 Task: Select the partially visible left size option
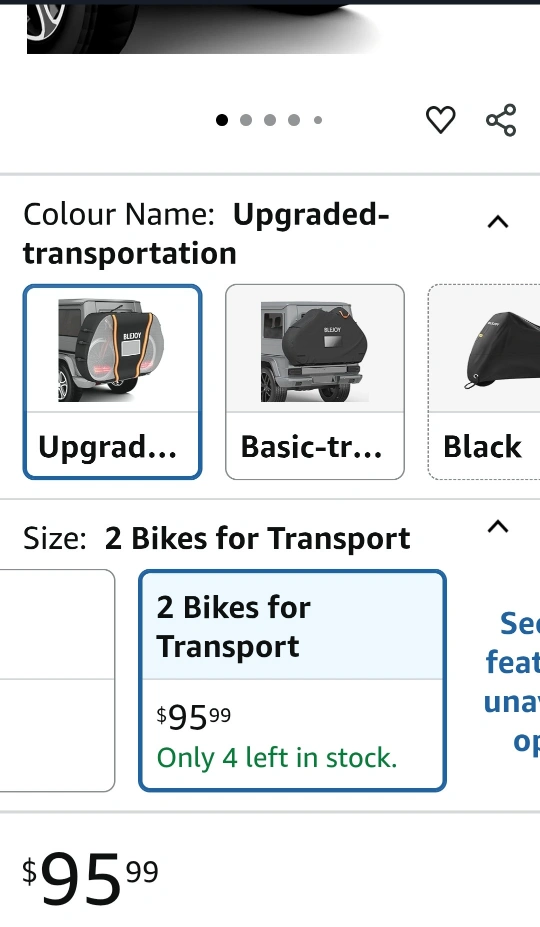[57, 680]
